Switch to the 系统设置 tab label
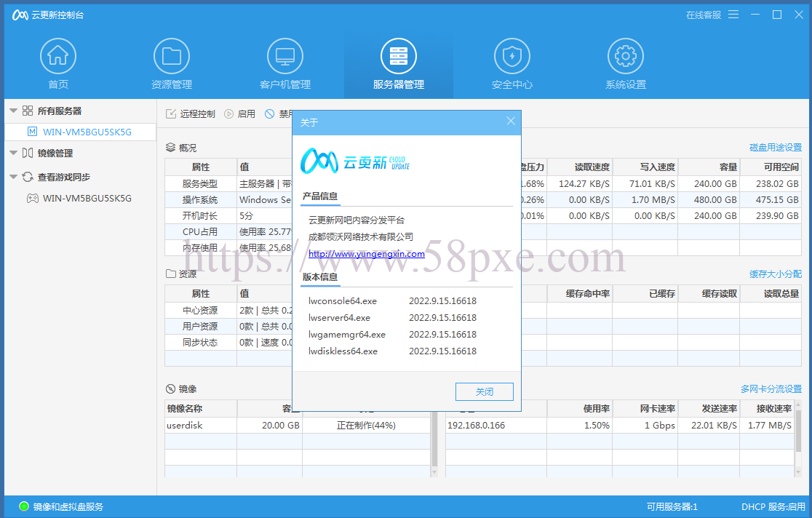Screen dimensions: 812x518 tap(626, 84)
